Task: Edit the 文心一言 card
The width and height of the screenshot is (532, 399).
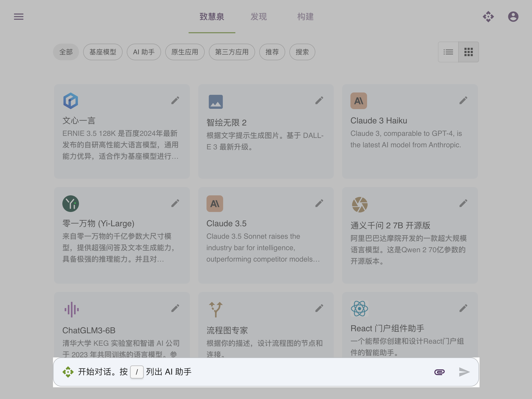Action: click(x=175, y=100)
